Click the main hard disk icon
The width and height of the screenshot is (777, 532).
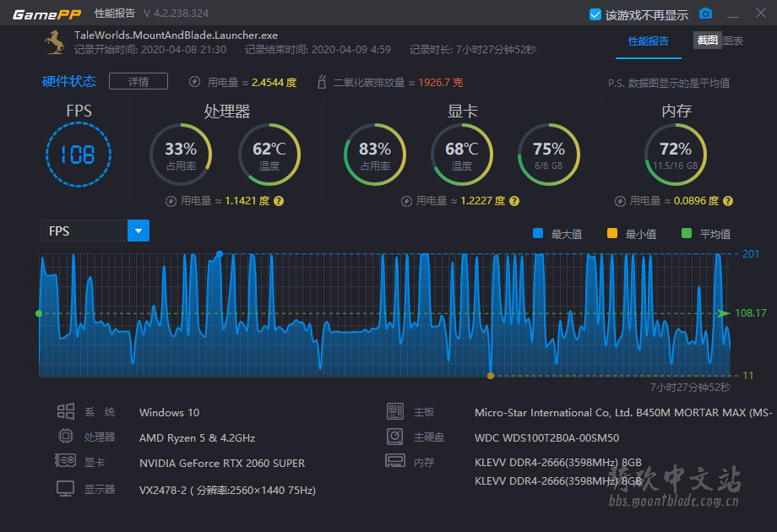pyautogui.click(x=395, y=437)
